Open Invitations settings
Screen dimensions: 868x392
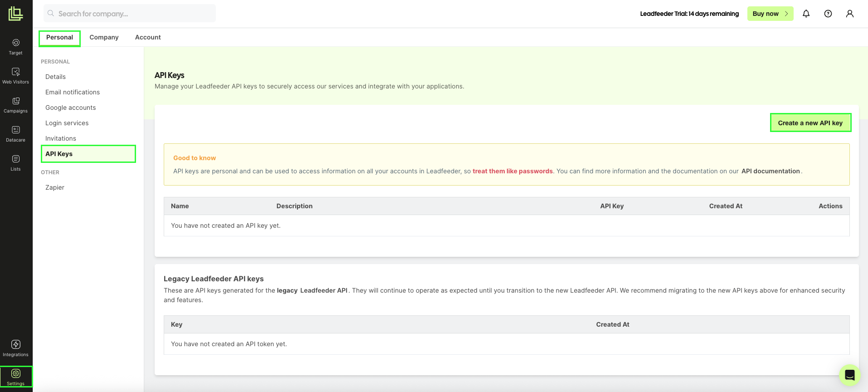61,138
